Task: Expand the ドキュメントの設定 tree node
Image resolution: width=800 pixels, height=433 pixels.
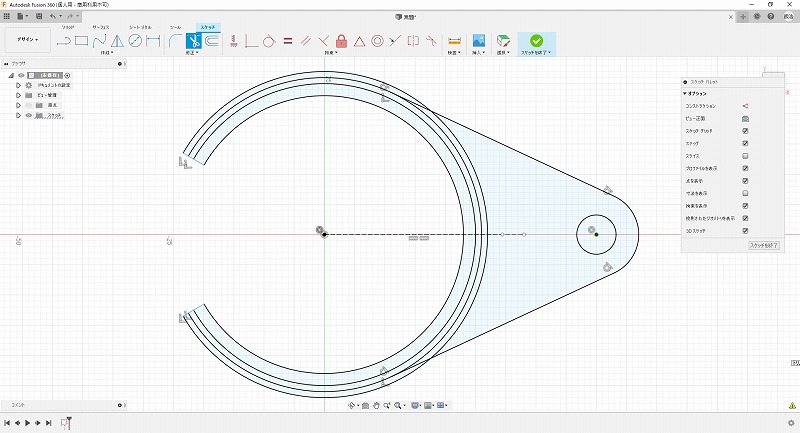Action: point(18,85)
